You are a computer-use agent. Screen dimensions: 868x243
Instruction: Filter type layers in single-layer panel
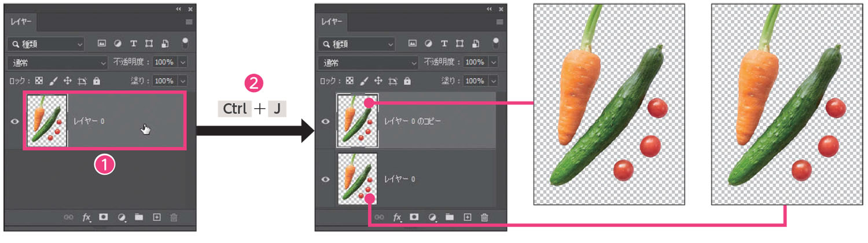click(133, 43)
